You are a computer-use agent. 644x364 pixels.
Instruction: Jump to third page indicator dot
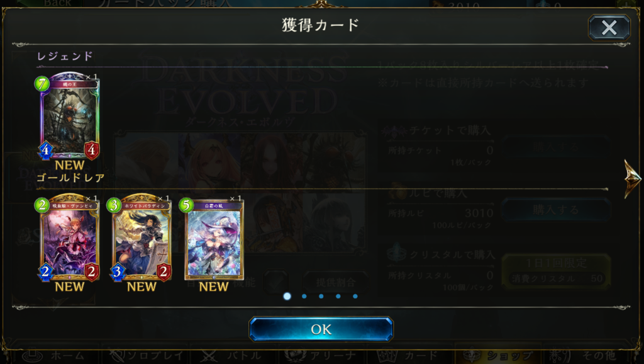(x=321, y=296)
